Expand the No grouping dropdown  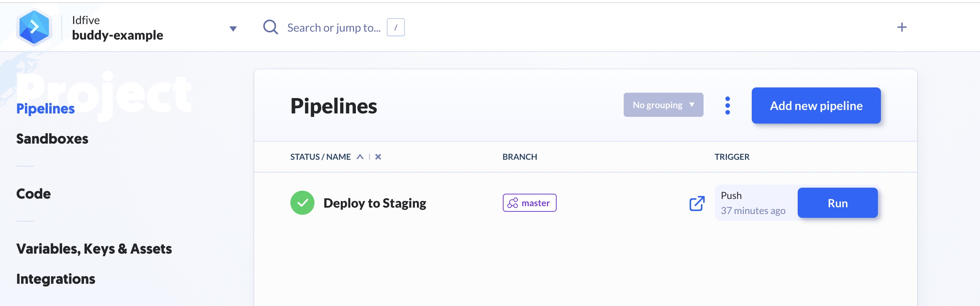pos(663,105)
